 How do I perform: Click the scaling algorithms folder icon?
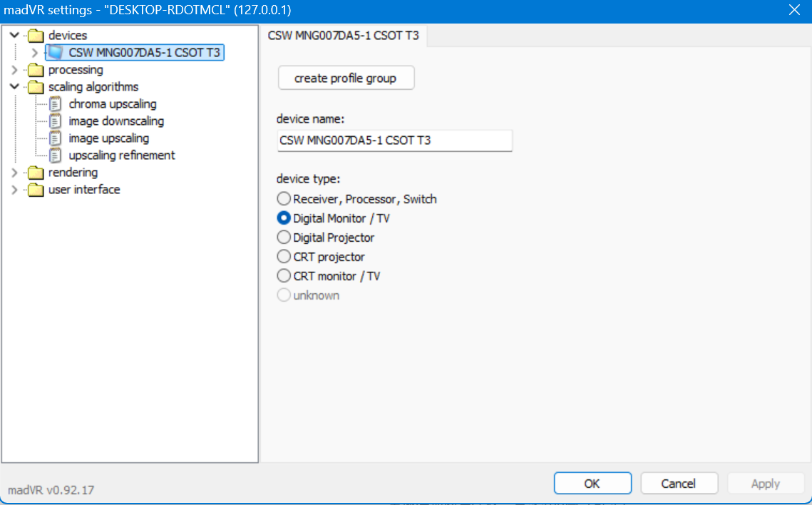pos(36,87)
